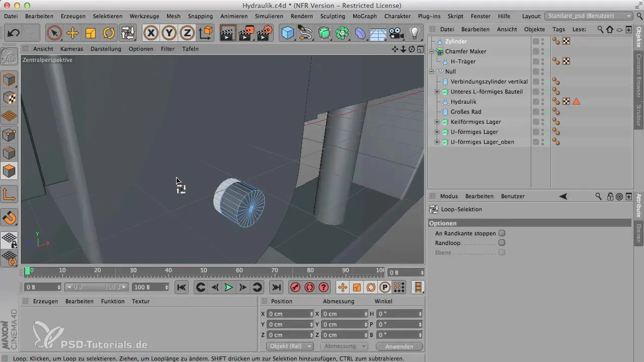Viewport: 644px width, 362px height.
Task: Toggle the Y axis lock
Action: coord(169,34)
